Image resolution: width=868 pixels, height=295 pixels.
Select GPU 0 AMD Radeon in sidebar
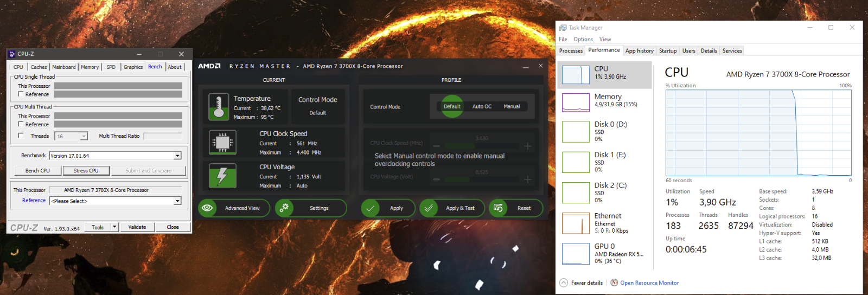click(x=604, y=253)
